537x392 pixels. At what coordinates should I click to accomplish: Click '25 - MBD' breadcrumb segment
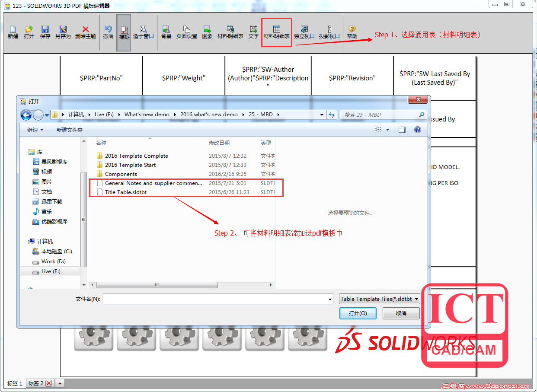[261, 115]
